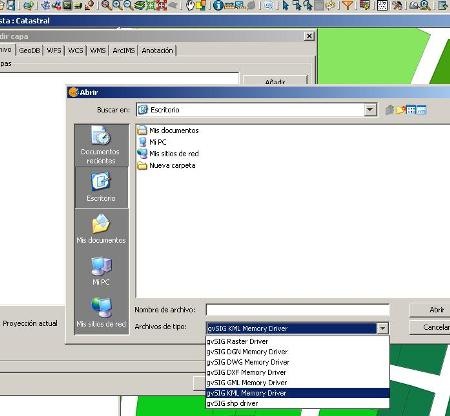Close the Añadir capa dialog
Viewport: 450px width, 416px height.
coord(309,36)
